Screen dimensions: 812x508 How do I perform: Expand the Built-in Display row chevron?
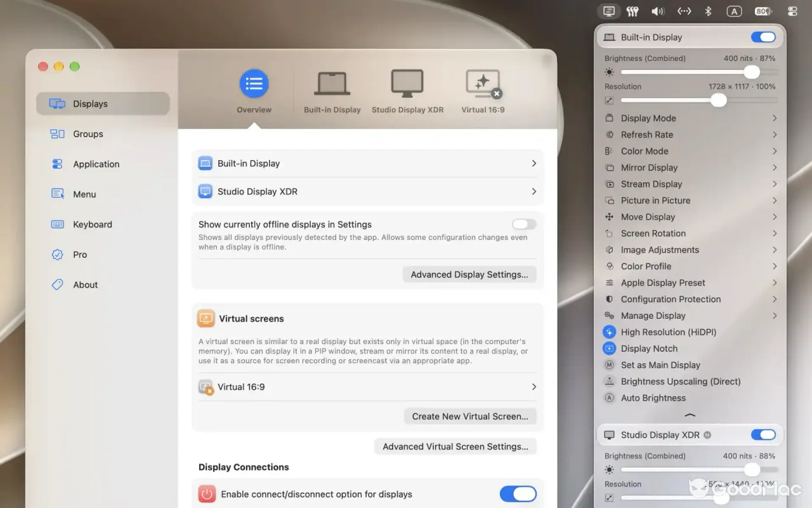[534, 163]
